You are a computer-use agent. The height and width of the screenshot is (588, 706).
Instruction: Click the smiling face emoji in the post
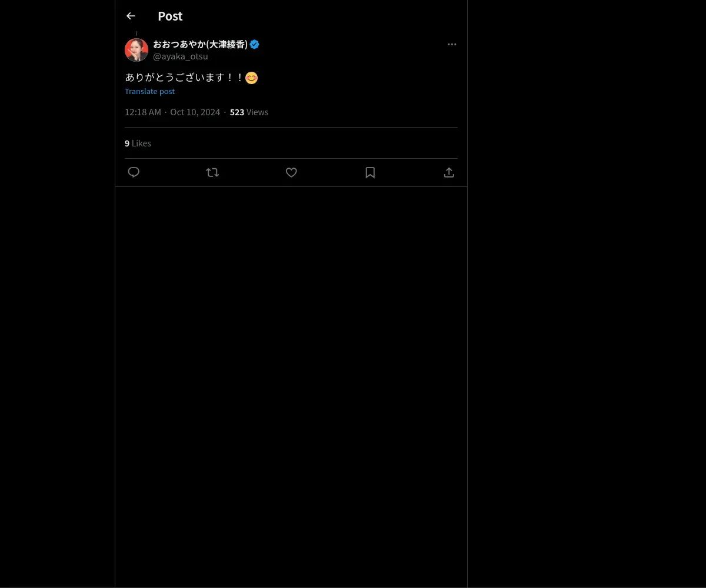[251, 78]
